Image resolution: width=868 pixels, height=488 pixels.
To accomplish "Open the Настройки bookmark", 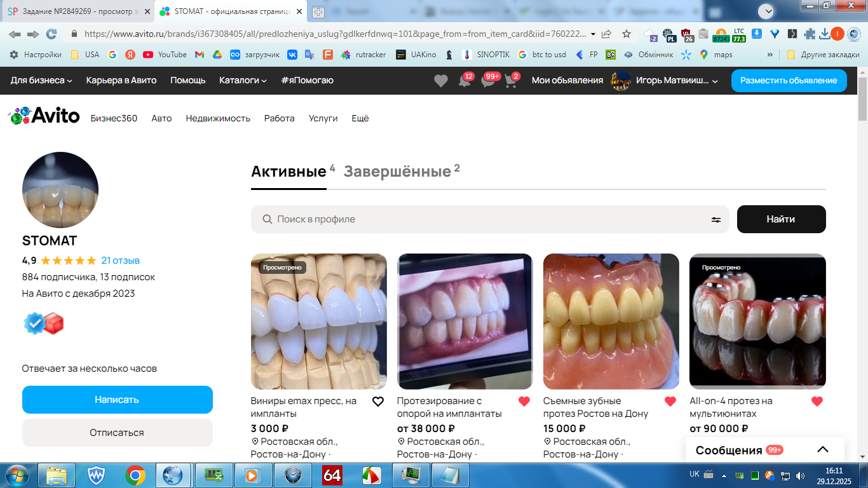I will coord(36,55).
